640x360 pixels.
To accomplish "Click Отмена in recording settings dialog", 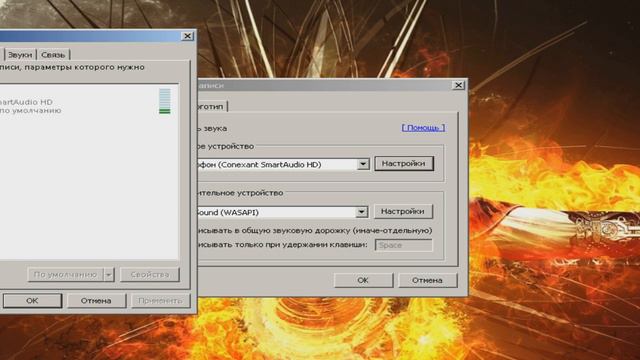I will tap(427, 280).
